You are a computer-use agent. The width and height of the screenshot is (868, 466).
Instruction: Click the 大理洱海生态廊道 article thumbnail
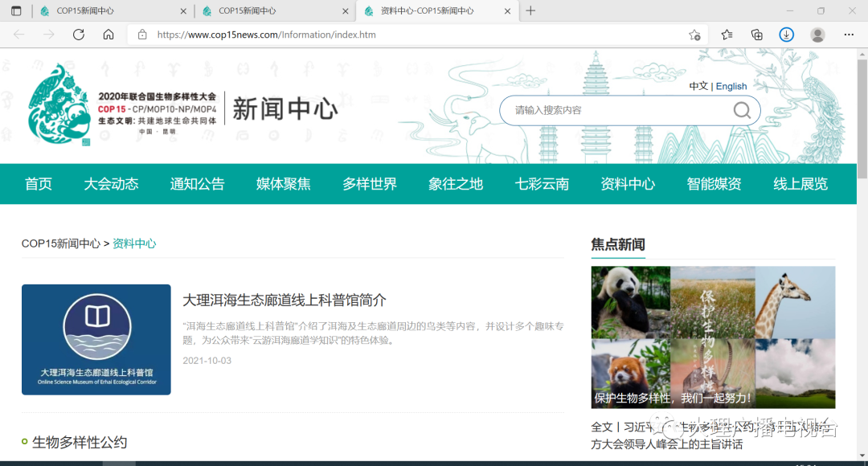tap(96, 339)
